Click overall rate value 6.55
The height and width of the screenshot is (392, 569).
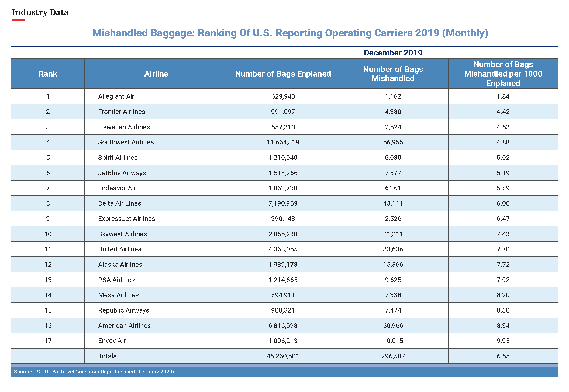click(x=503, y=356)
